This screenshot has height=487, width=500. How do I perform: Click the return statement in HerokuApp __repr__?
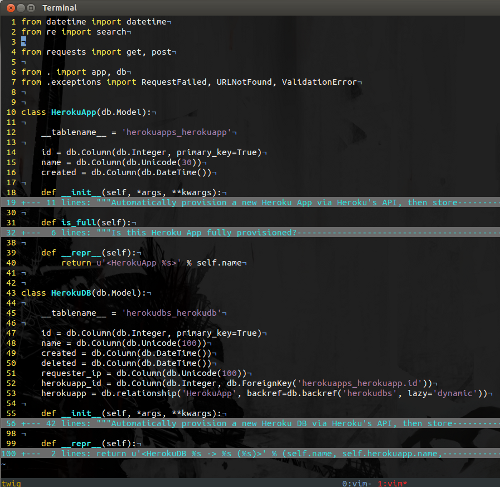coord(152,263)
